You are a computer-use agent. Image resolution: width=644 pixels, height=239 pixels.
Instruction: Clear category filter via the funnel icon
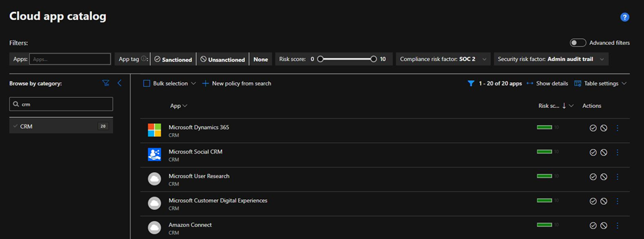pos(105,83)
